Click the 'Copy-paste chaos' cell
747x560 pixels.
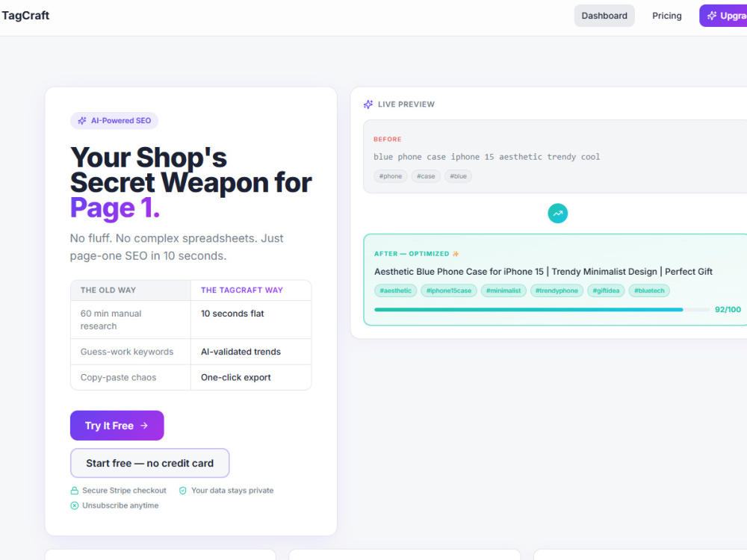(x=131, y=377)
